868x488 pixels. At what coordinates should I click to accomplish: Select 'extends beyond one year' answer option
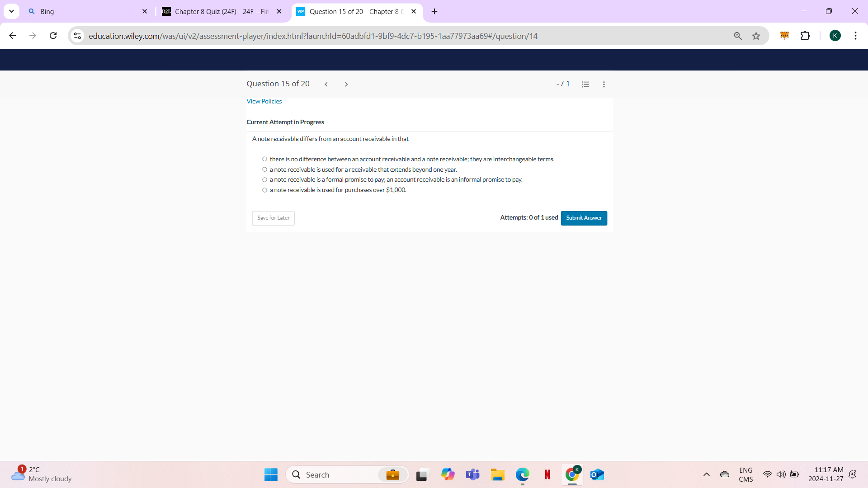264,169
